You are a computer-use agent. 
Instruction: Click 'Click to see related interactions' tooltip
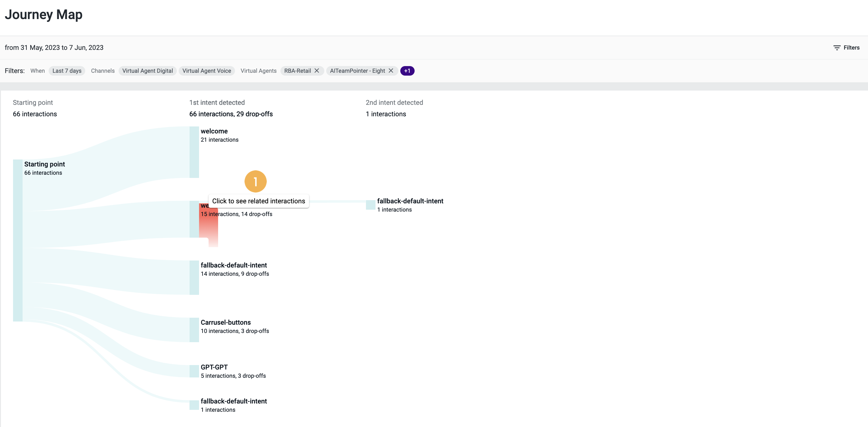[258, 201]
